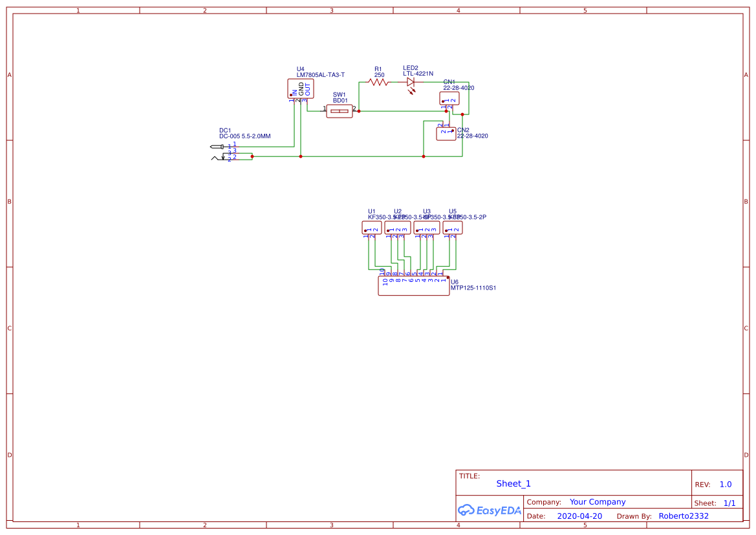Click the R1 resistor zigzag symbol
Image resolution: width=756 pixels, height=535 pixels.
[x=378, y=82]
